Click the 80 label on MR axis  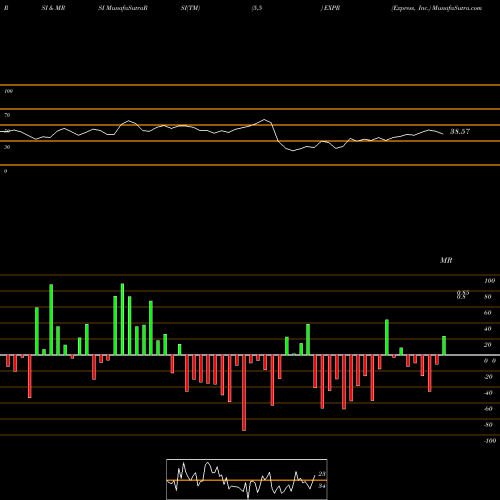coord(488,297)
